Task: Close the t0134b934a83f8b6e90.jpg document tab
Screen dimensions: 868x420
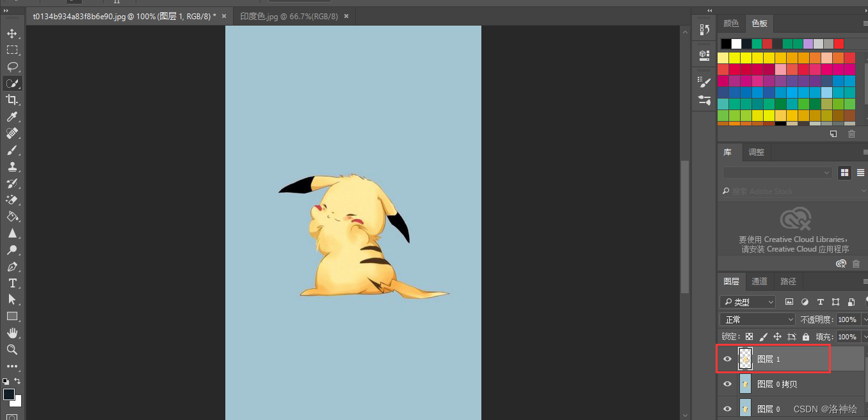Action: 223,16
